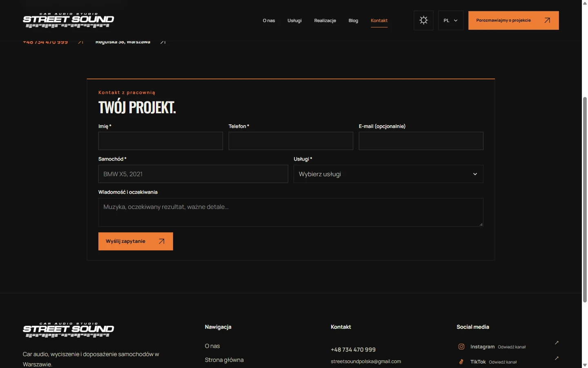Image resolution: width=588 pixels, height=368 pixels.
Task: Click the page vertical scrollbar thumb
Action: click(x=585, y=200)
